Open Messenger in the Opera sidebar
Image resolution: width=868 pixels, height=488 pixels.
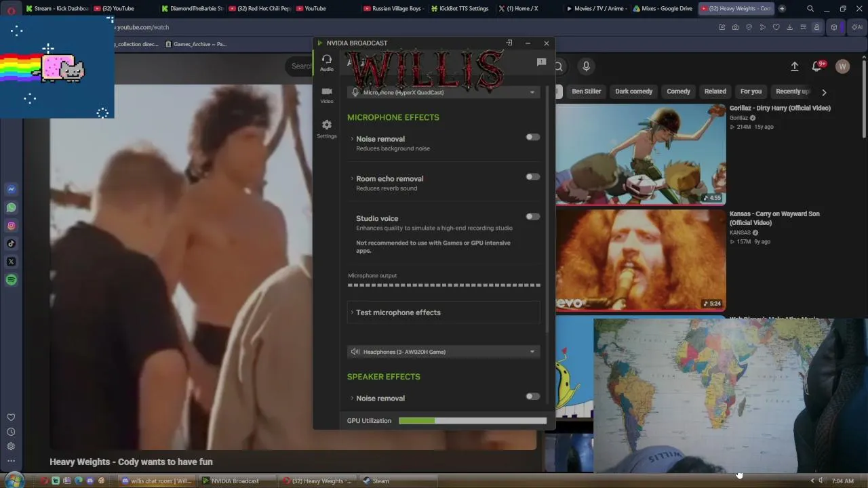coord(12,190)
